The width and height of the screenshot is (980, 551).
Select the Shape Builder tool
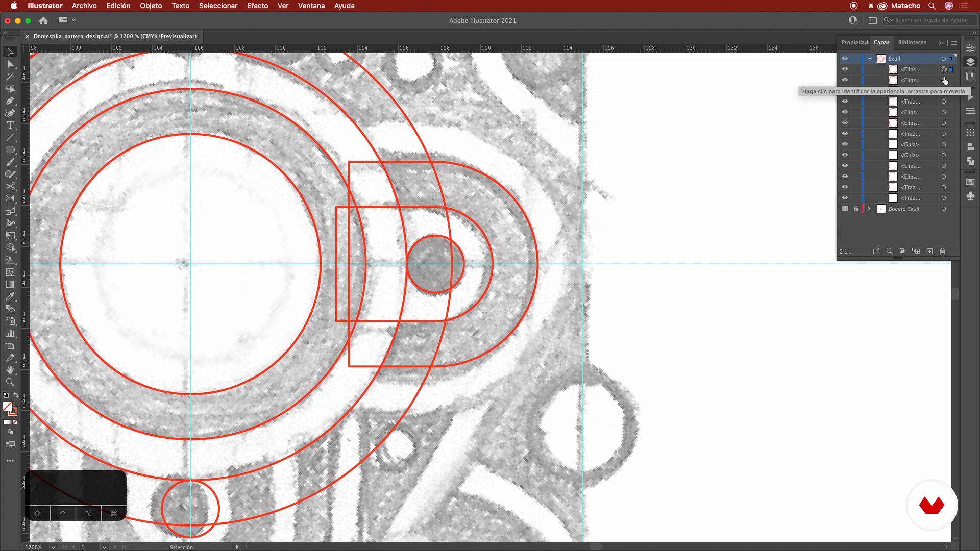pos(10,247)
